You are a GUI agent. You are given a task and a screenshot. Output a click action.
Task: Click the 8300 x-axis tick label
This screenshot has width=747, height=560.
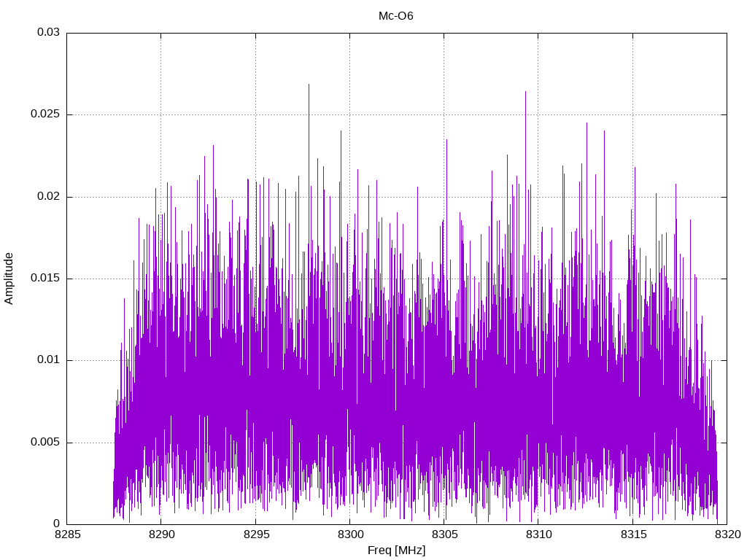point(351,534)
